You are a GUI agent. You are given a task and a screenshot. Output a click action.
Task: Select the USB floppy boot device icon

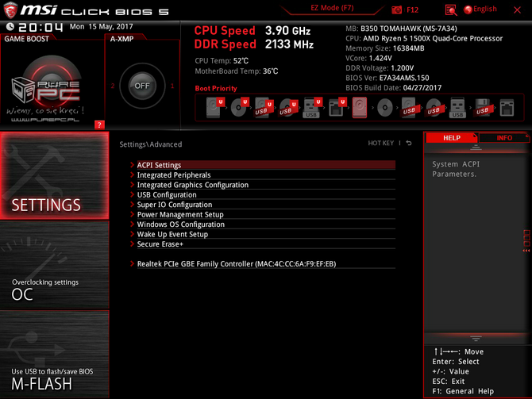pos(483,108)
